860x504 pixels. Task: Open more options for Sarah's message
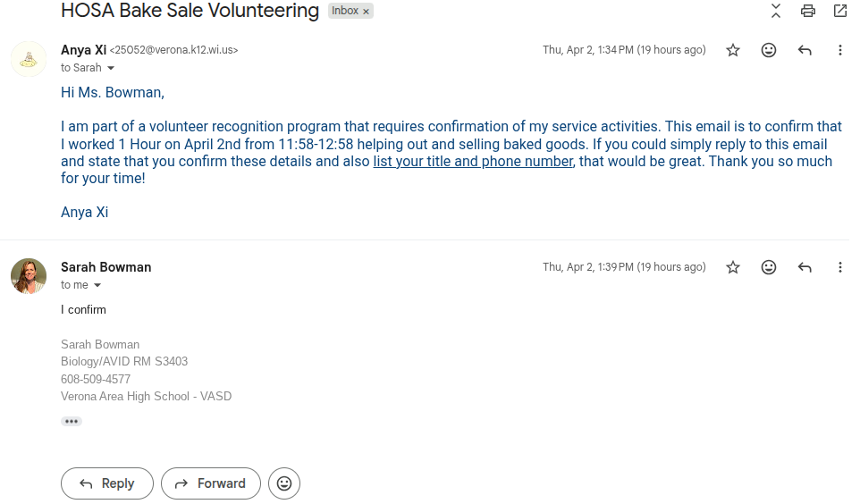point(840,267)
